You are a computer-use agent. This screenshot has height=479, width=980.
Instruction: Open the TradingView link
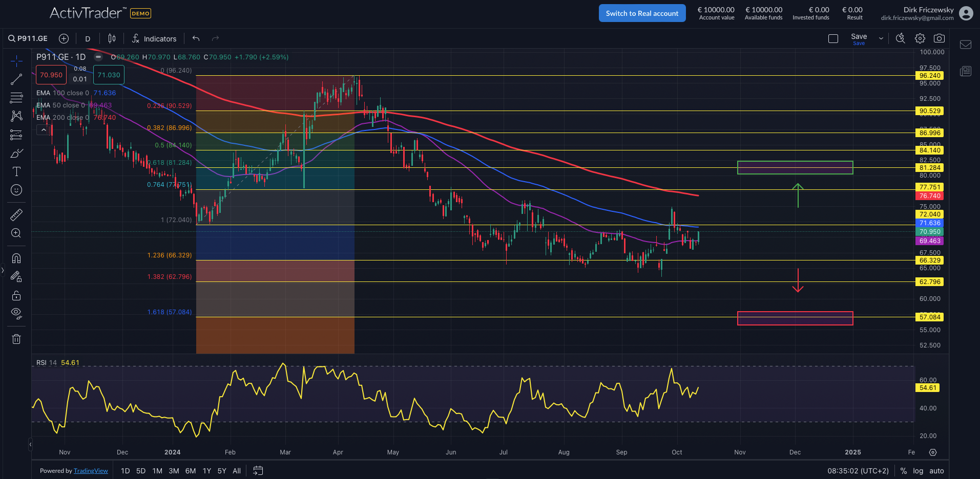tap(91, 471)
